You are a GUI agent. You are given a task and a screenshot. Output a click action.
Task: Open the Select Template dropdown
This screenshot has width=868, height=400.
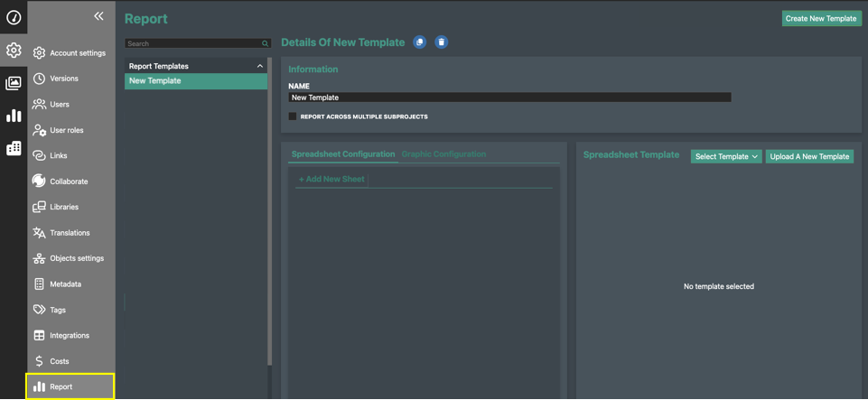coord(725,156)
